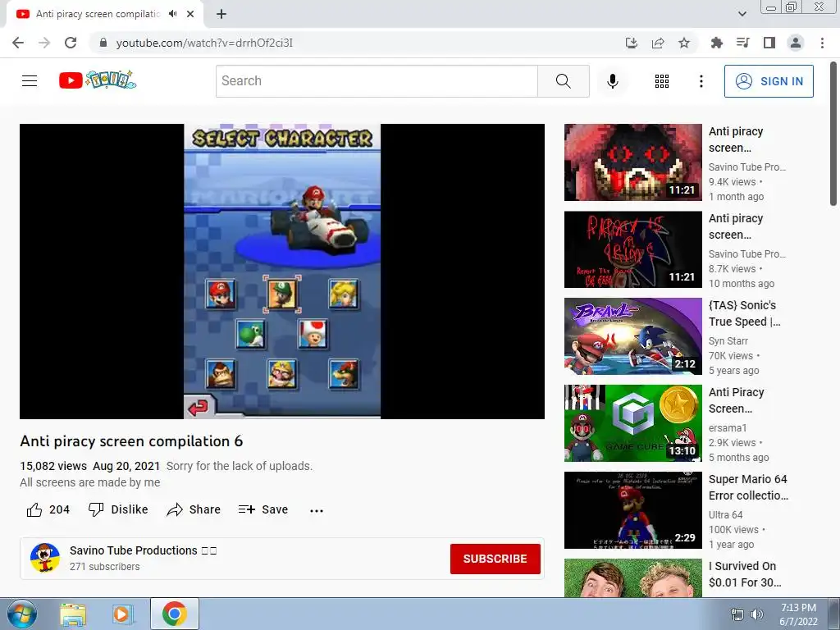Open the system tray network icon
The height and width of the screenshot is (630, 840).
point(737,614)
